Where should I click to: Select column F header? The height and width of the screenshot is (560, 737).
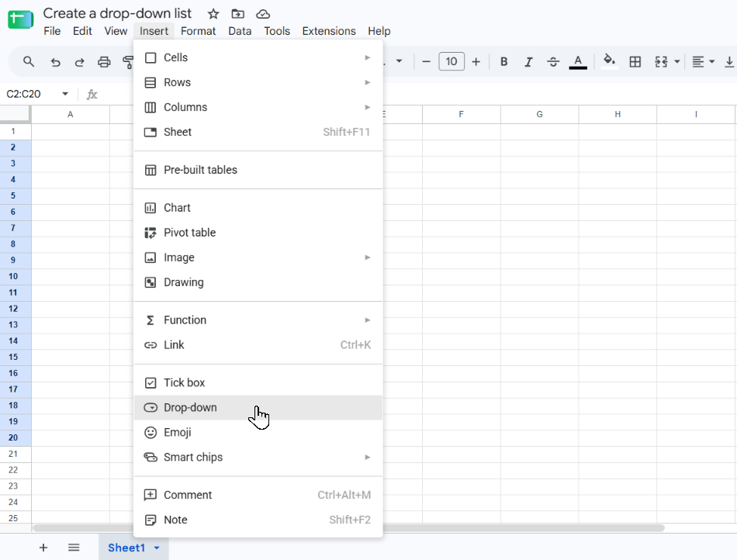click(x=461, y=114)
